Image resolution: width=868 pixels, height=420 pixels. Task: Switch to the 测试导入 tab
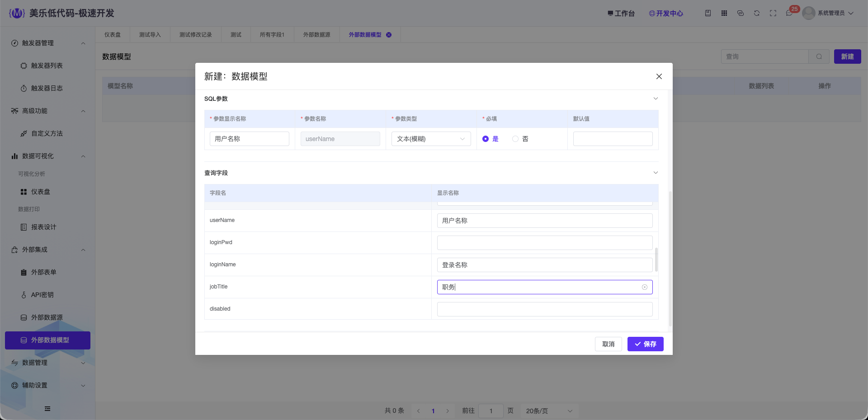(150, 35)
